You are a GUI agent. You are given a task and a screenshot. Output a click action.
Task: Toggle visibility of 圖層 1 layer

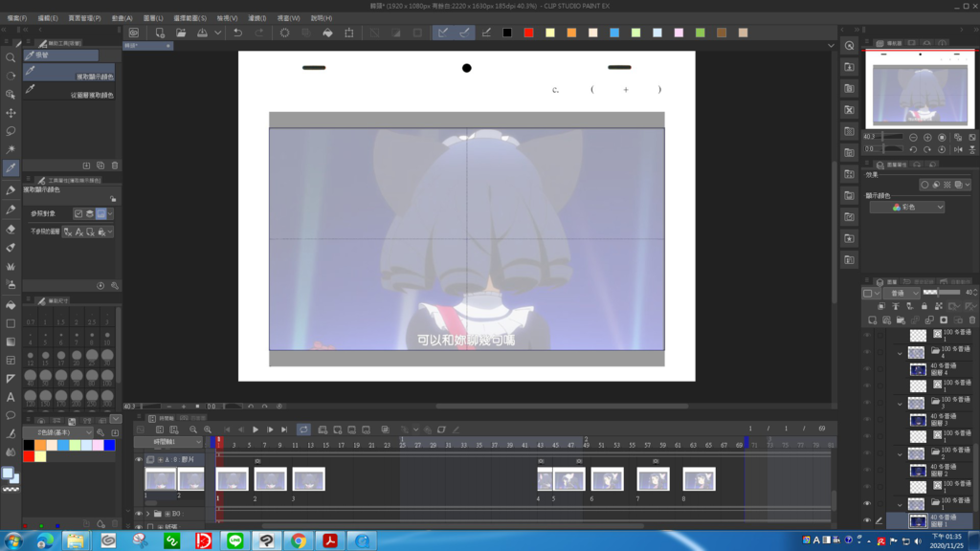click(x=867, y=520)
